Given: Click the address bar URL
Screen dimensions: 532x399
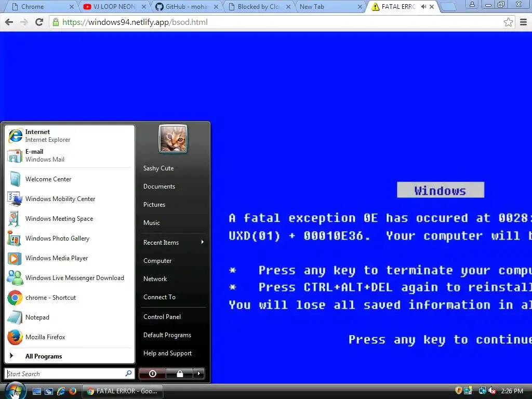Looking at the screenshot, I should [135, 22].
